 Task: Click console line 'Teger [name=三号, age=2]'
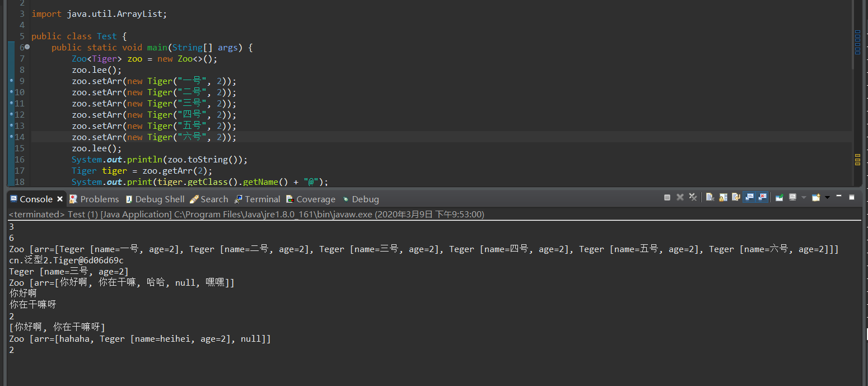click(69, 272)
